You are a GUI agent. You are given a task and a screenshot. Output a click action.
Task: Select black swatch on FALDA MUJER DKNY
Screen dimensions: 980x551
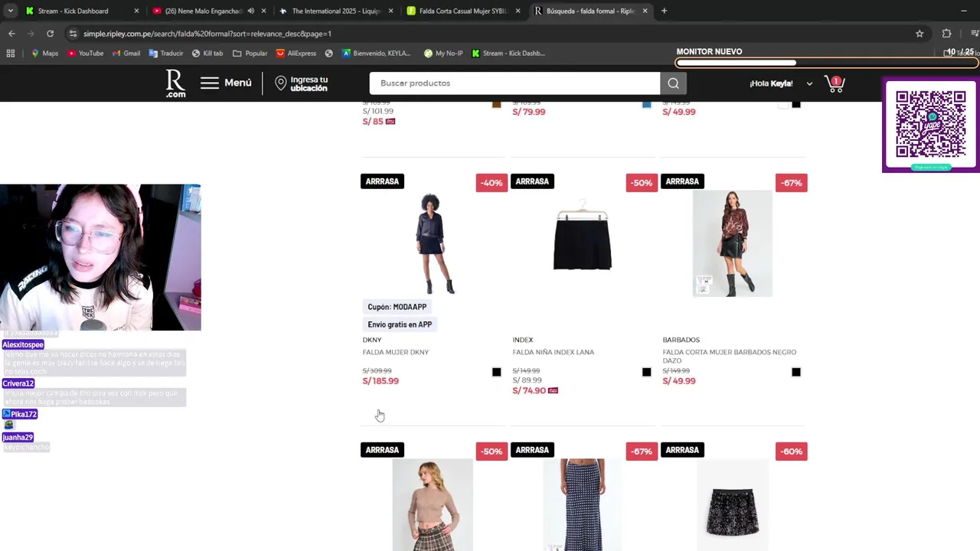click(x=496, y=372)
